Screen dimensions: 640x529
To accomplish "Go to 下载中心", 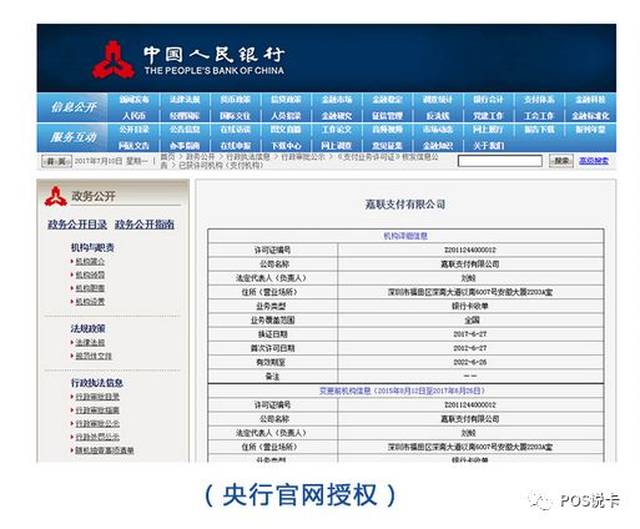I will point(286,146).
